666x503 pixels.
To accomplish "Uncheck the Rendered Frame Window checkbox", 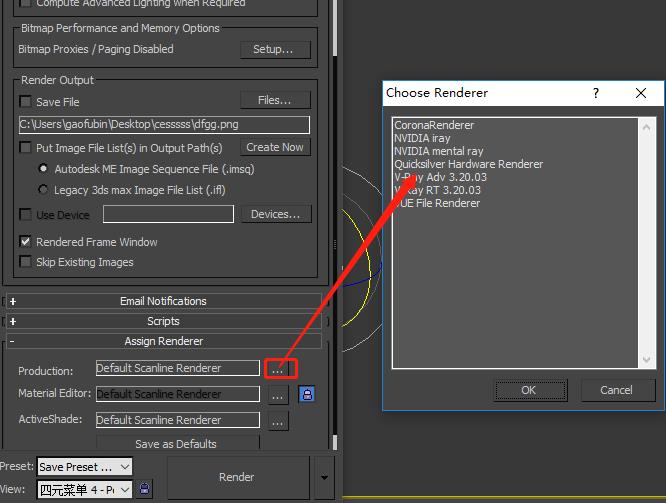I will (26, 242).
